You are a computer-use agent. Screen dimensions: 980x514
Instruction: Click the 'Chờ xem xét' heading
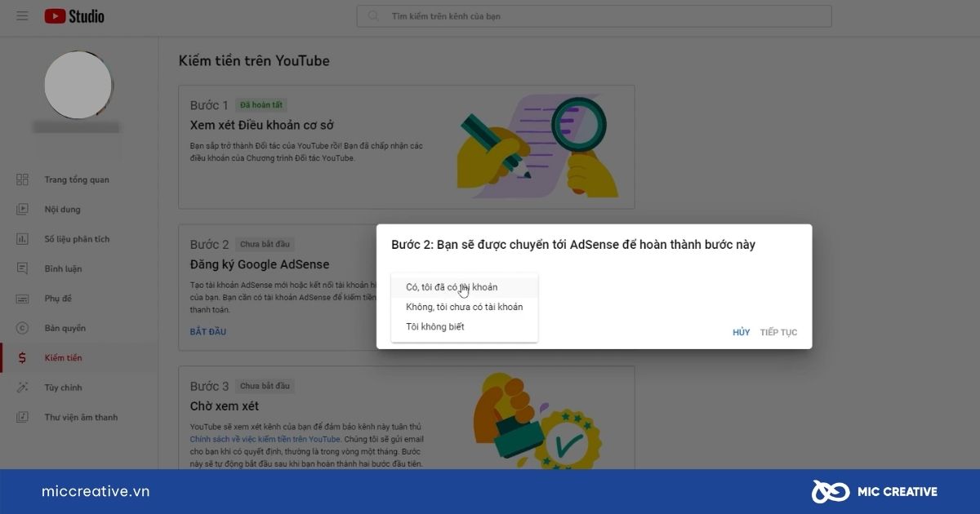(225, 406)
